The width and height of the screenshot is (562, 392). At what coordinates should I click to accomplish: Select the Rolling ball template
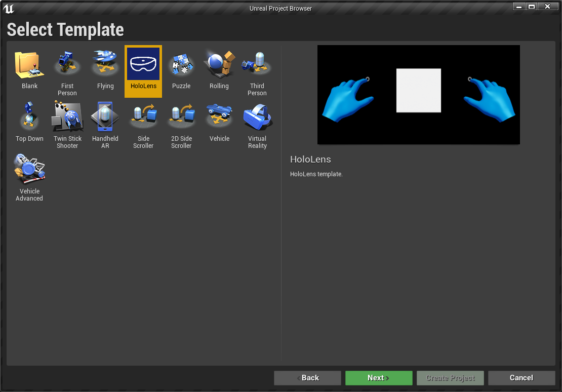tap(219, 71)
